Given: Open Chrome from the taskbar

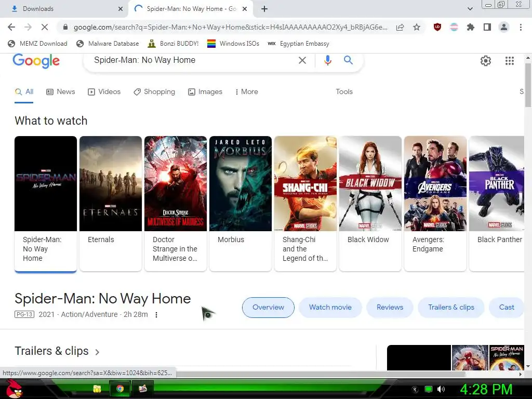Looking at the screenshot, I should click(120, 389).
